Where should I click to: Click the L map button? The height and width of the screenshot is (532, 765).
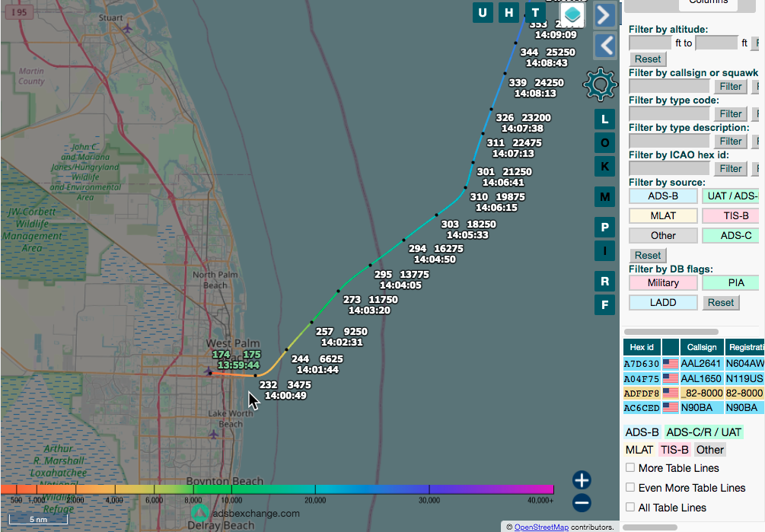[605, 119]
